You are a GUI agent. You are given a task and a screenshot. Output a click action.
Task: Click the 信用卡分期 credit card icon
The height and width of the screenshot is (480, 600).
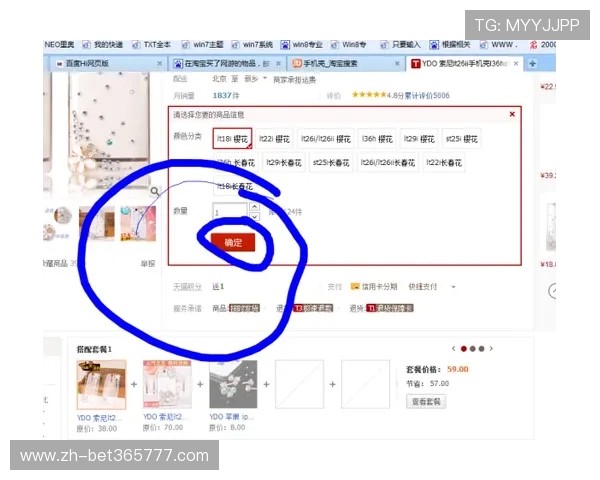click(x=355, y=286)
